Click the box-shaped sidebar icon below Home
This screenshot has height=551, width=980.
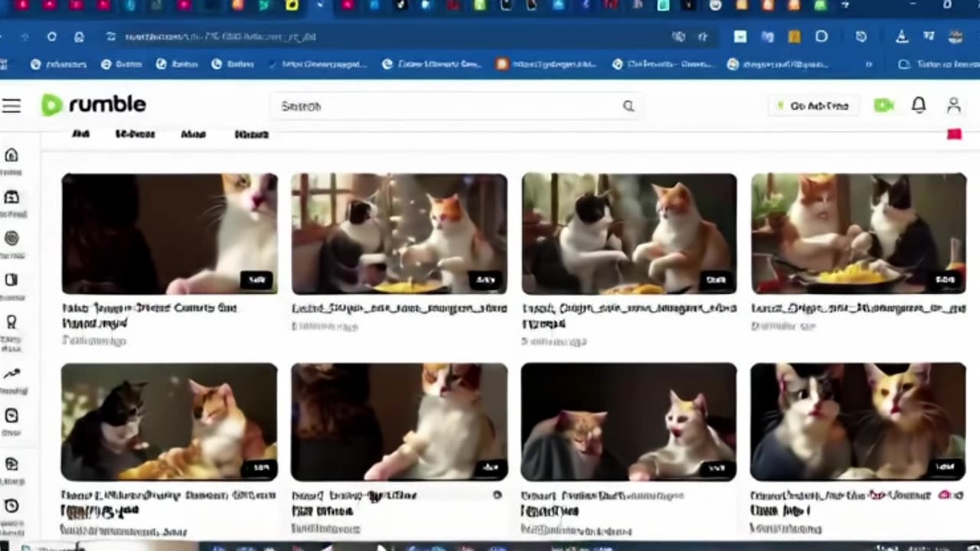point(11,197)
